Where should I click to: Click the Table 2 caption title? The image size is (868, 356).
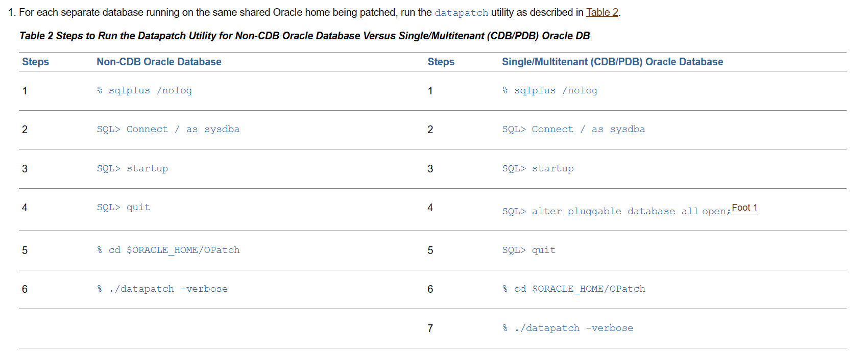(x=304, y=36)
